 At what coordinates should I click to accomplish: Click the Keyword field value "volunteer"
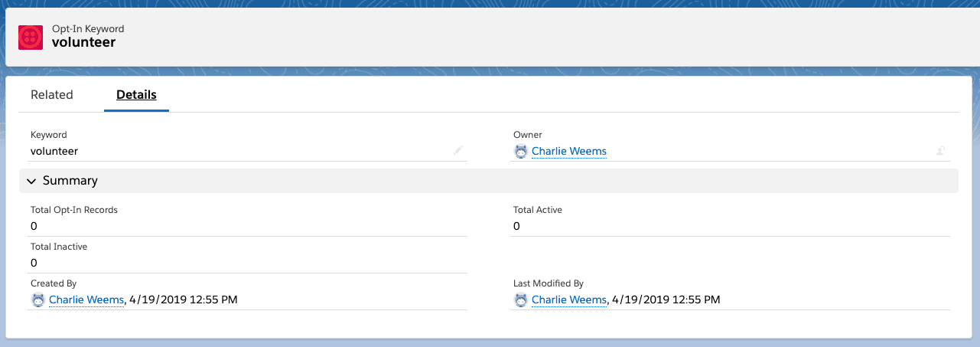point(54,152)
